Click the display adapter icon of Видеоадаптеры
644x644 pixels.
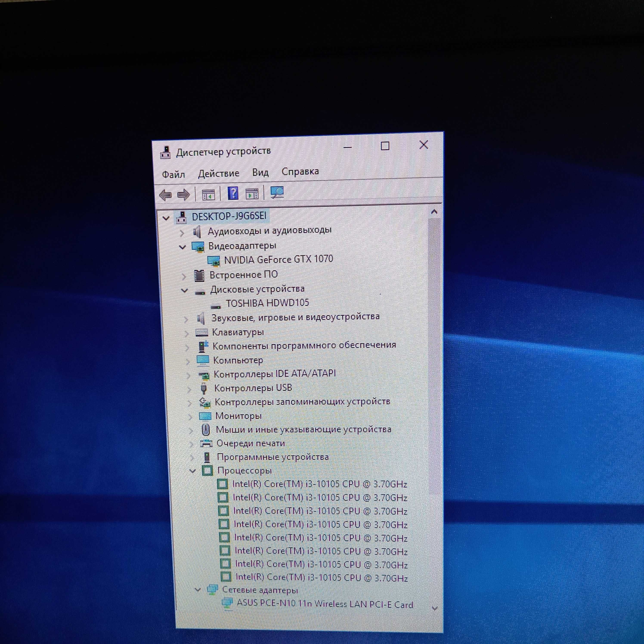198,247
